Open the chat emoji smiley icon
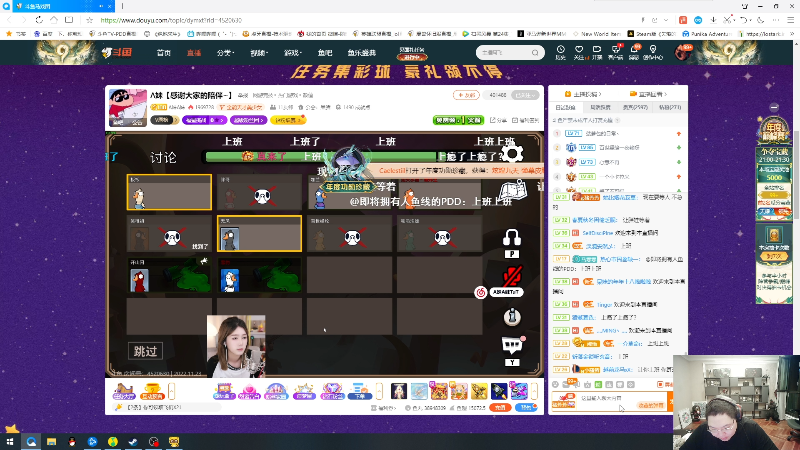 [x=556, y=385]
